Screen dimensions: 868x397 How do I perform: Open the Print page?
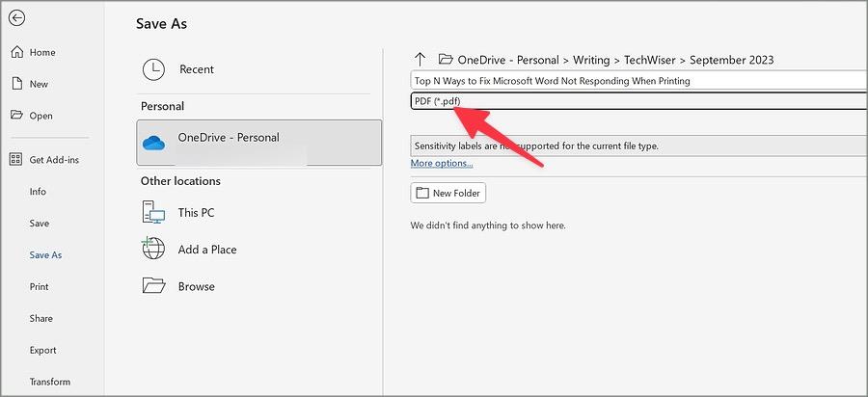40,286
